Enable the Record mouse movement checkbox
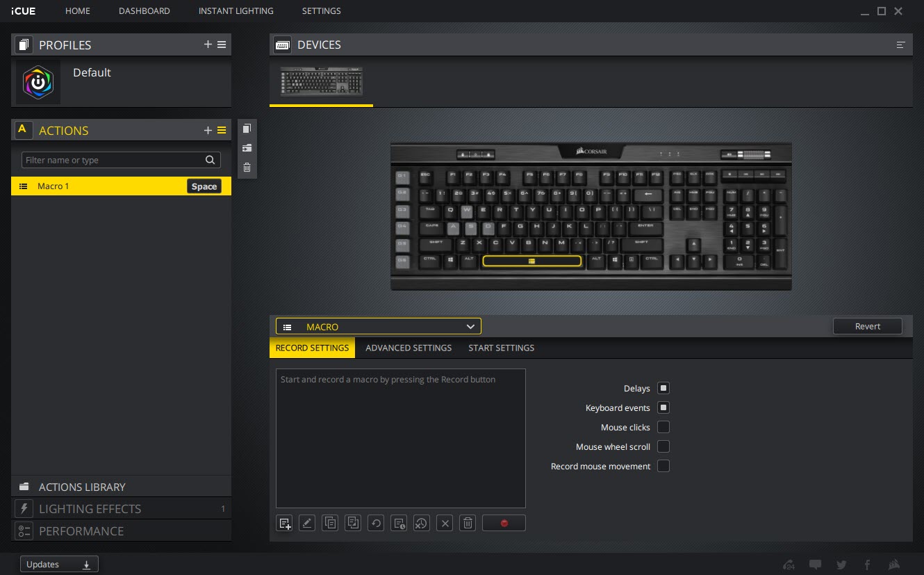The width and height of the screenshot is (924, 575). point(663,466)
